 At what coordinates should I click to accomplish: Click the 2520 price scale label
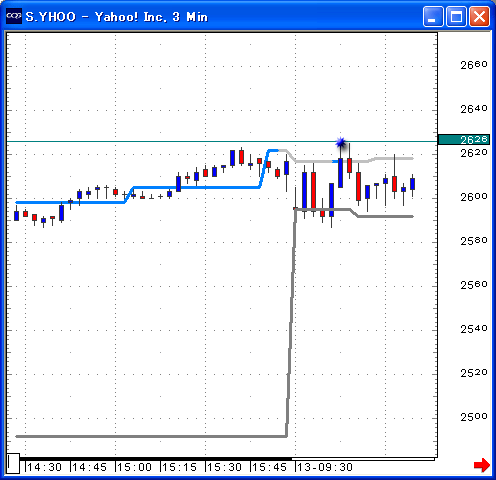pos(474,373)
